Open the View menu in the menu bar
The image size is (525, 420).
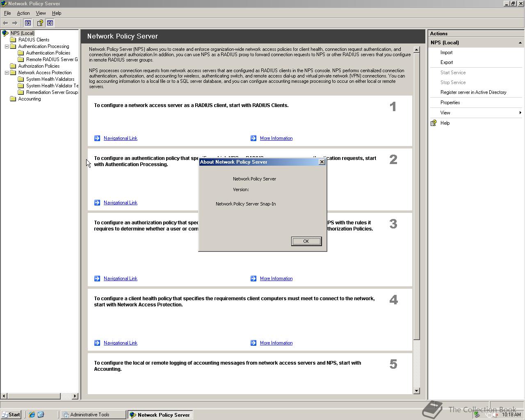point(41,13)
